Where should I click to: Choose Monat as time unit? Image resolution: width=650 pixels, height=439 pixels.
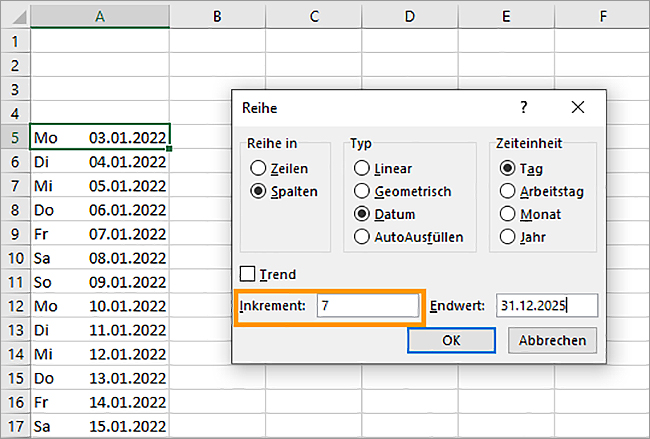point(507,214)
